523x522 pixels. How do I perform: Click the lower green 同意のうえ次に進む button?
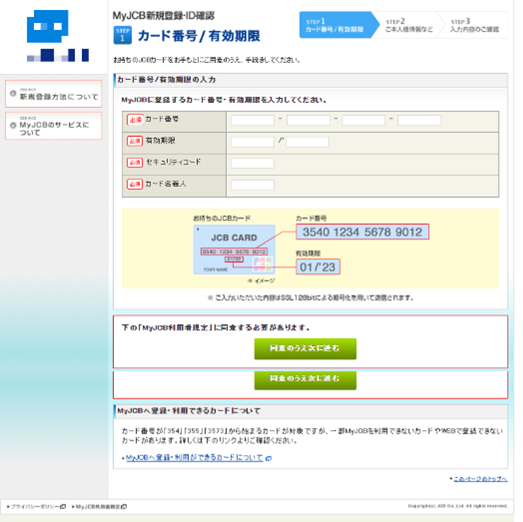click(305, 380)
